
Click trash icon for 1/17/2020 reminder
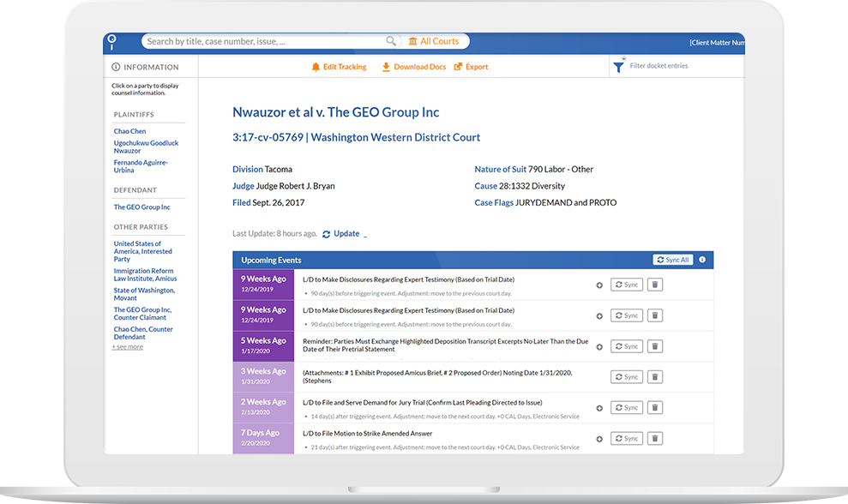[x=655, y=346]
